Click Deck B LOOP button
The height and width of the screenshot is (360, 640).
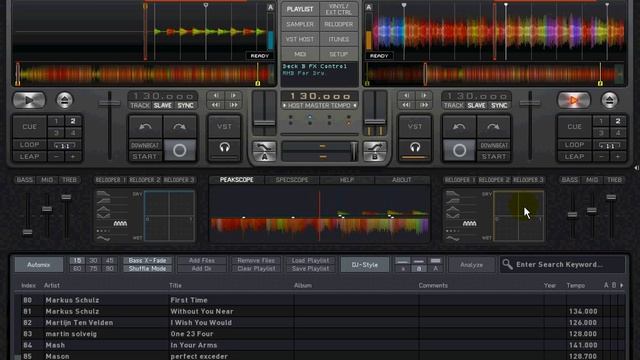[574, 144]
